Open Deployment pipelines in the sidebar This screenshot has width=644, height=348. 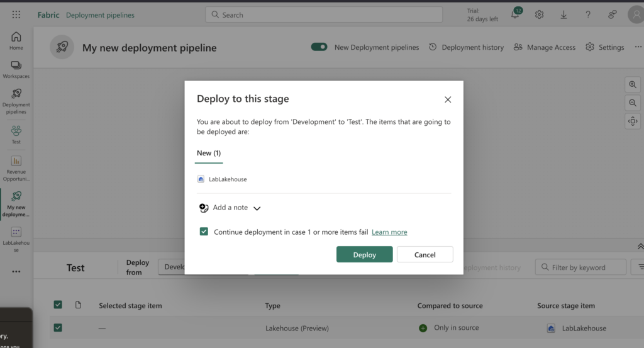pyautogui.click(x=16, y=102)
